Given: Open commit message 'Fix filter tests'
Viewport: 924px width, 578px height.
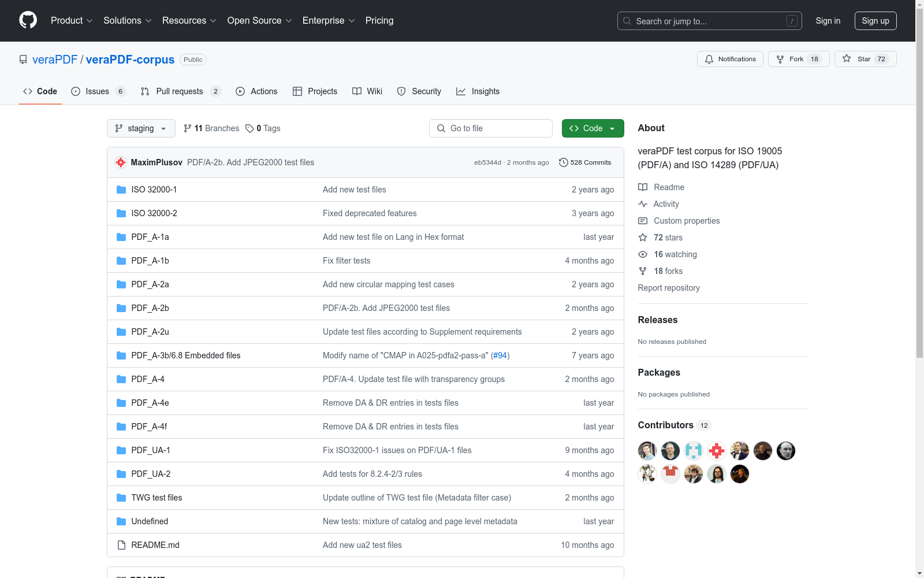Looking at the screenshot, I should (346, 261).
